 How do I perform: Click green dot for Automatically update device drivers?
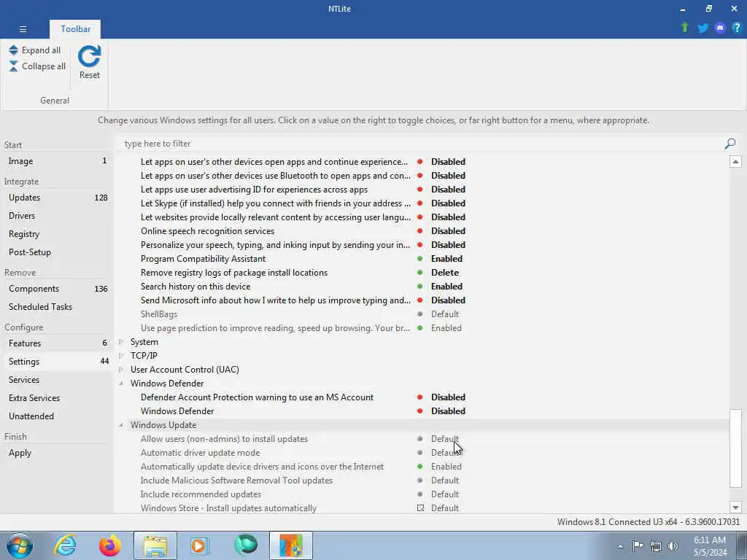[x=419, y=467]
